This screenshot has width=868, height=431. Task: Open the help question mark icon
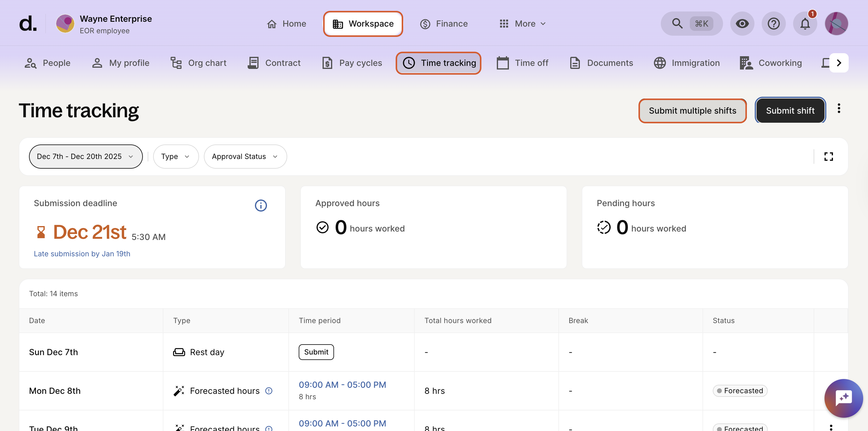(x=773, y=24)
